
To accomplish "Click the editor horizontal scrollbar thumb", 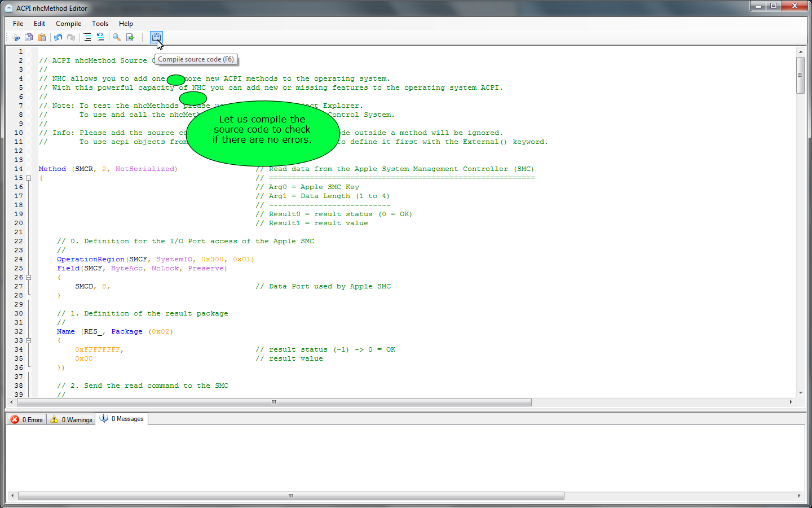I will [x=274, y=402].
